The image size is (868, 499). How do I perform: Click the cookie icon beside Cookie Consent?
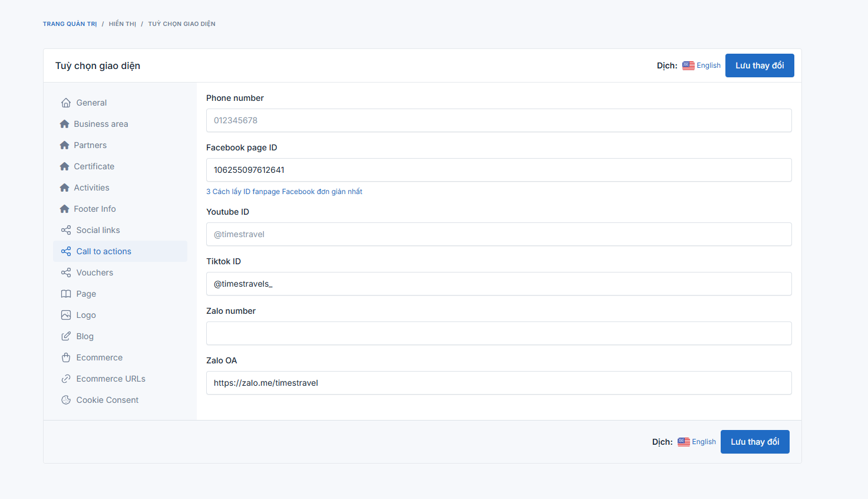[66, 400]
